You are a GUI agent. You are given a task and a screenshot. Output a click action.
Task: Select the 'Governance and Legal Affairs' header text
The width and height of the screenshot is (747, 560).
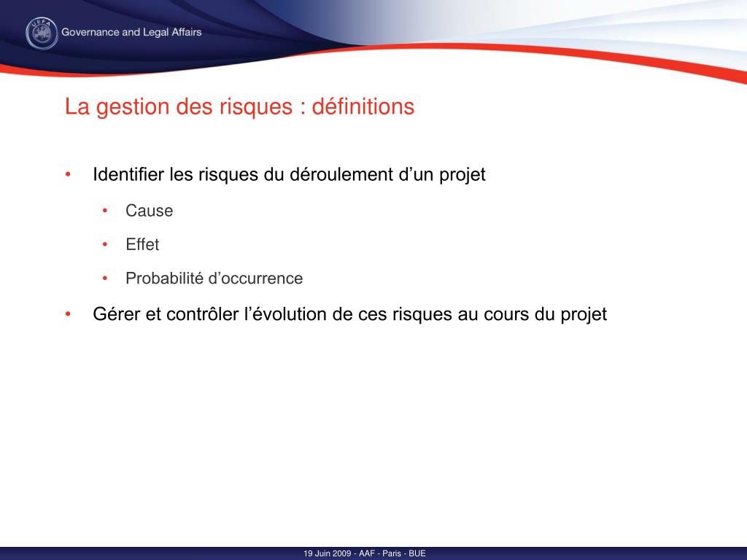tap(131, 32)
